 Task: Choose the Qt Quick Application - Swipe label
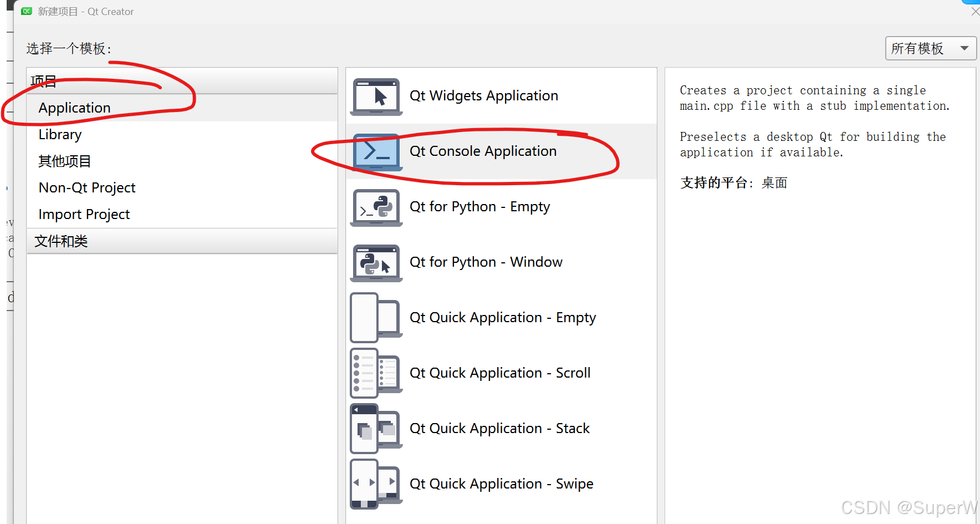click(x=502, y=484)
